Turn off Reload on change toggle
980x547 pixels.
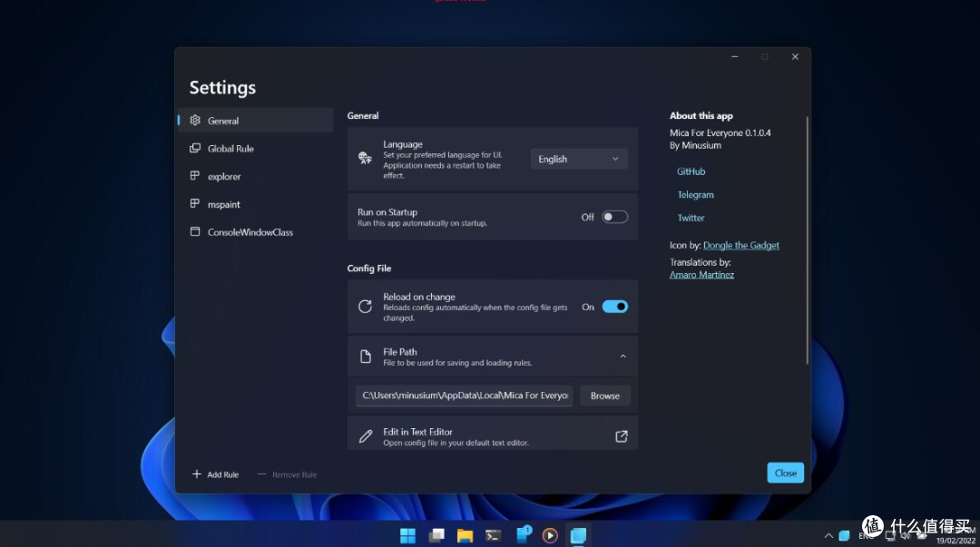614,307
